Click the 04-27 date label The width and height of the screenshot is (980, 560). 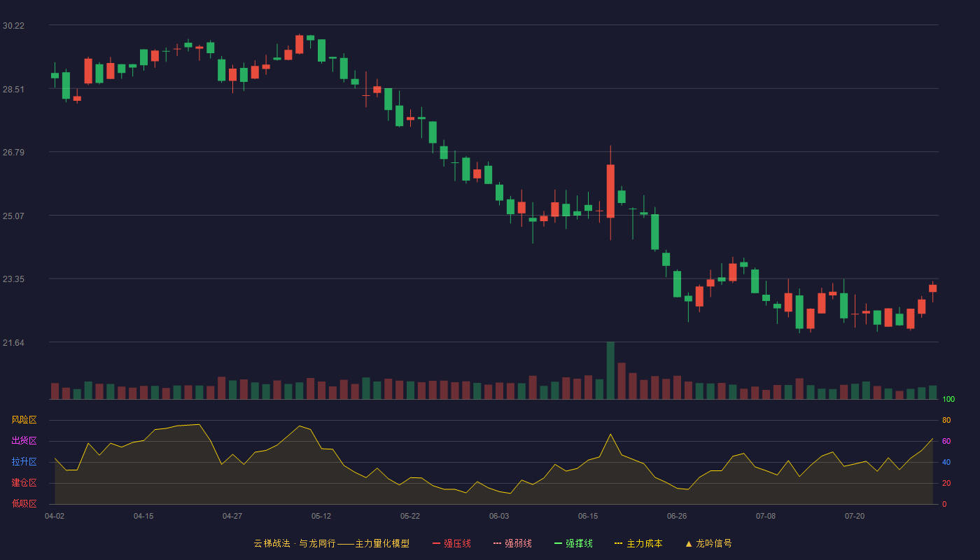[232, 516]
